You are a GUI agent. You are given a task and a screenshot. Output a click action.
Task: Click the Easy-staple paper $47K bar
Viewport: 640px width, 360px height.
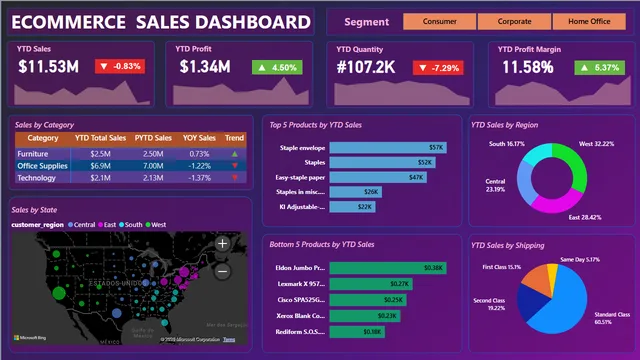(378, 177)
